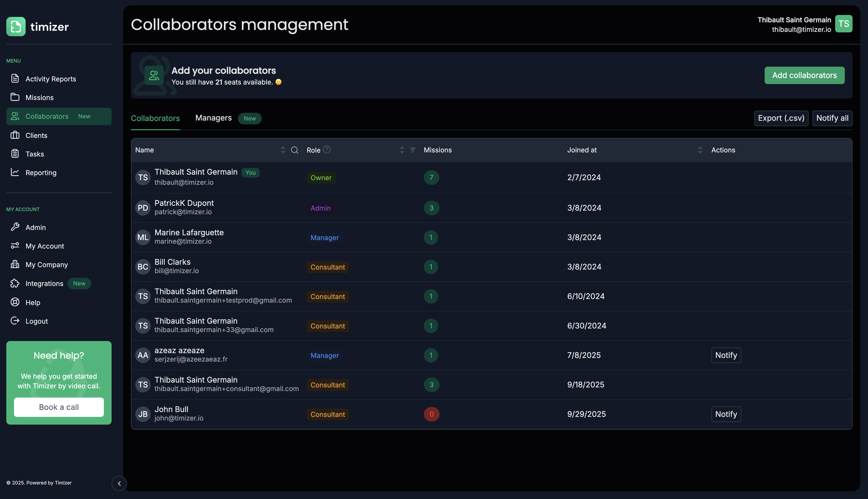Switch to the Managers tab
The height and width of the screenshot is (499, 868).
213,118
